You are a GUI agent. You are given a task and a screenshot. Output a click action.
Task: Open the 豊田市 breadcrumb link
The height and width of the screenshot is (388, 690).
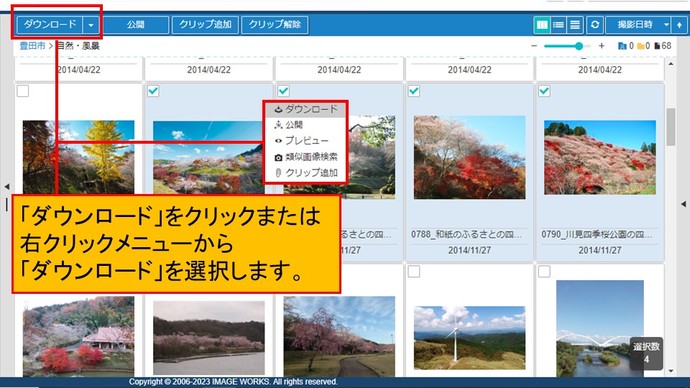32,46
